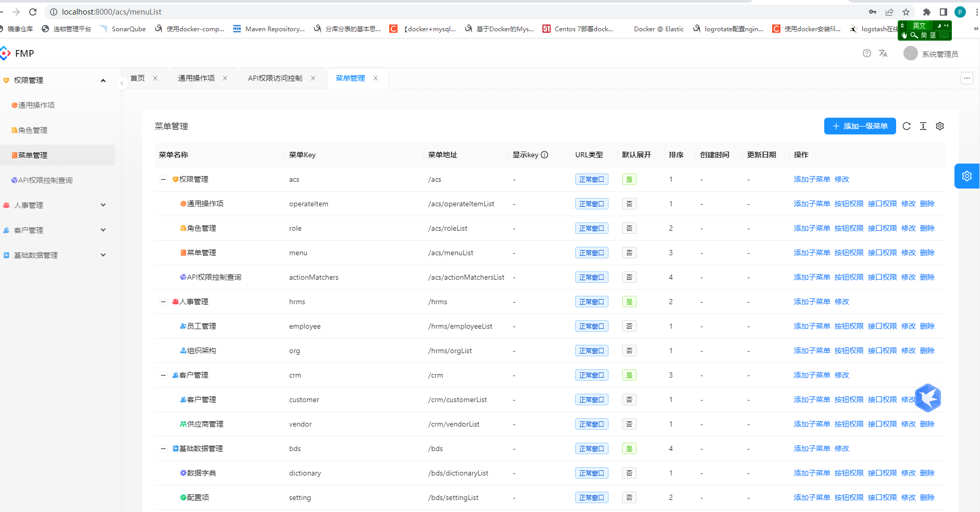Collapse the 人事管理 table row
The width and height of the screenshot is (980, 512).
[x=163, y=302]
